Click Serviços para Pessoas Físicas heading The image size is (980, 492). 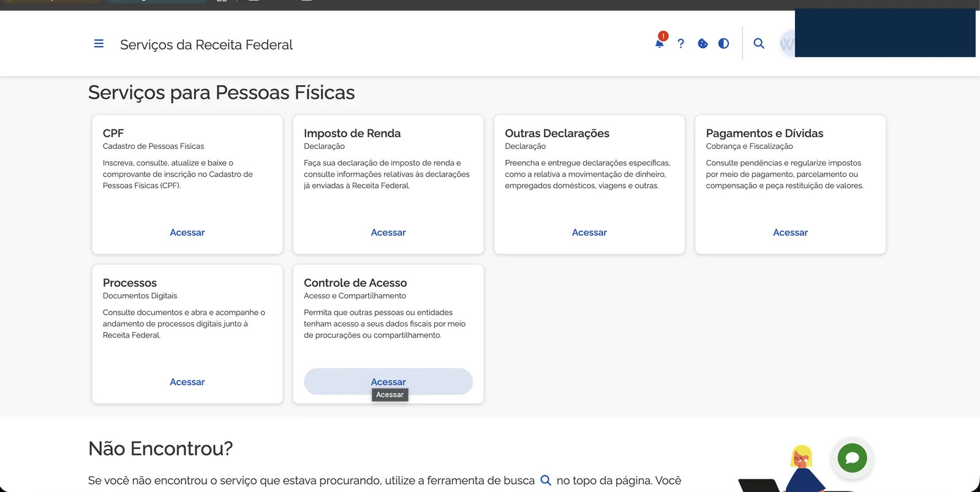(x=221, y=93)
